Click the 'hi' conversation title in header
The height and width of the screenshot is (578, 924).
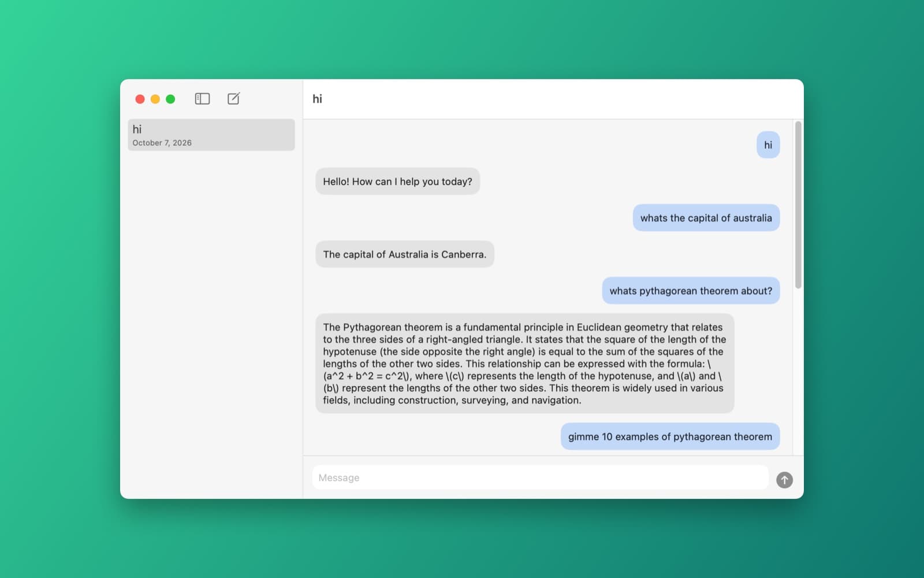[317, 99]
